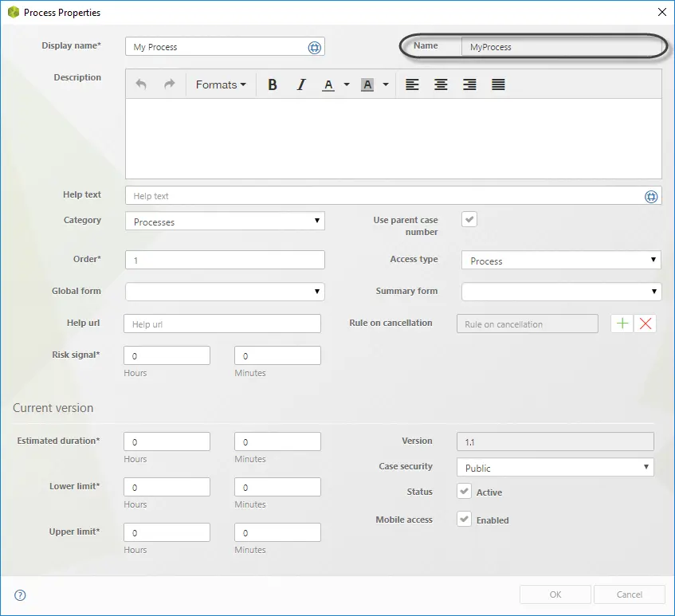This screenshot has width=675, height=616.
Task: Open the Summary form dropdown
Action: (x=561, y=292)
